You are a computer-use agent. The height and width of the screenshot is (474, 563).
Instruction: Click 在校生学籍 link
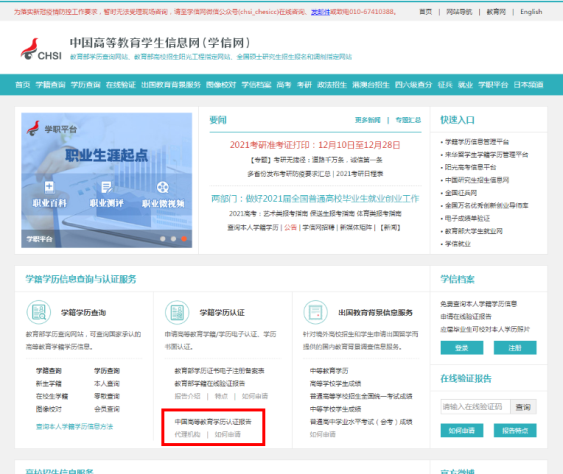52,396
